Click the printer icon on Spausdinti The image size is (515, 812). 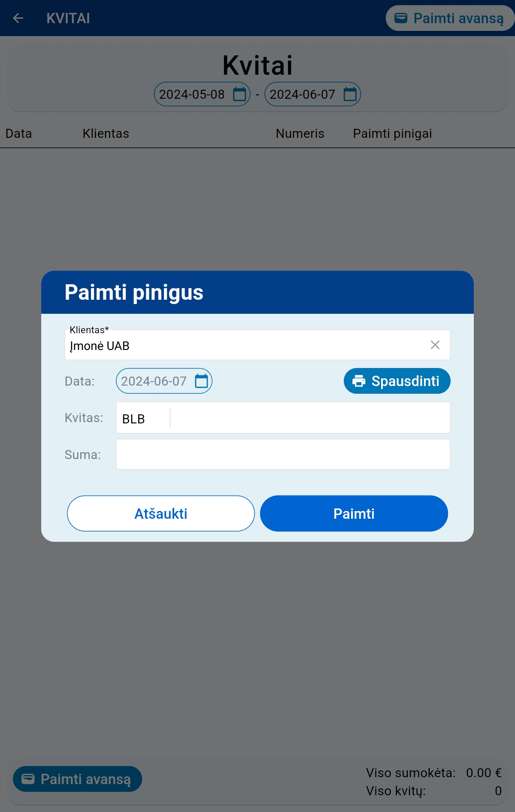coord(359,381)
